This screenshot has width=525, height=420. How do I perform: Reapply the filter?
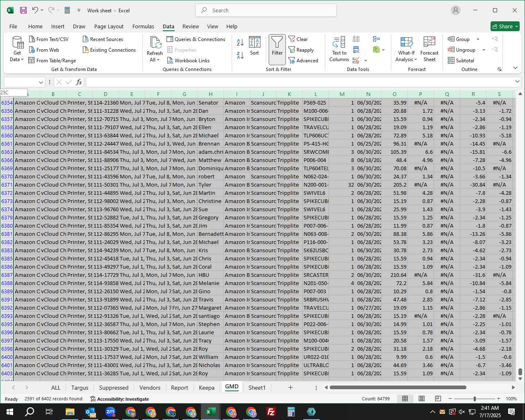tap(301, 50)
